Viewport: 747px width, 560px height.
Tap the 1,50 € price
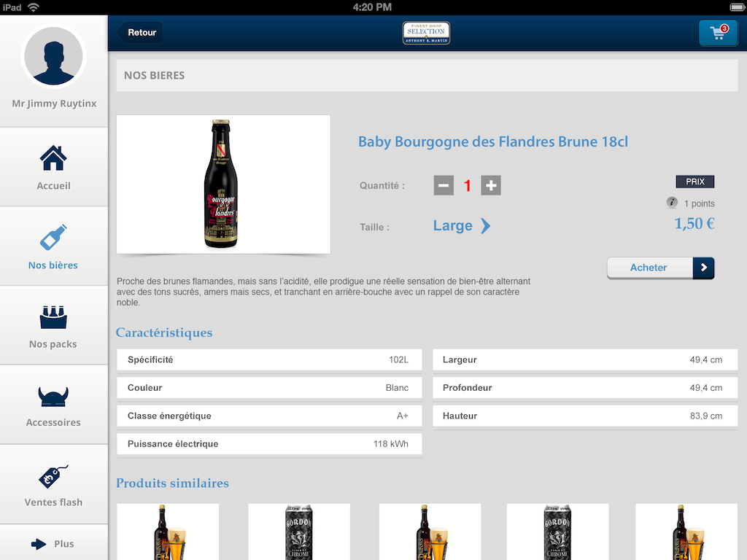pos(694,223)
